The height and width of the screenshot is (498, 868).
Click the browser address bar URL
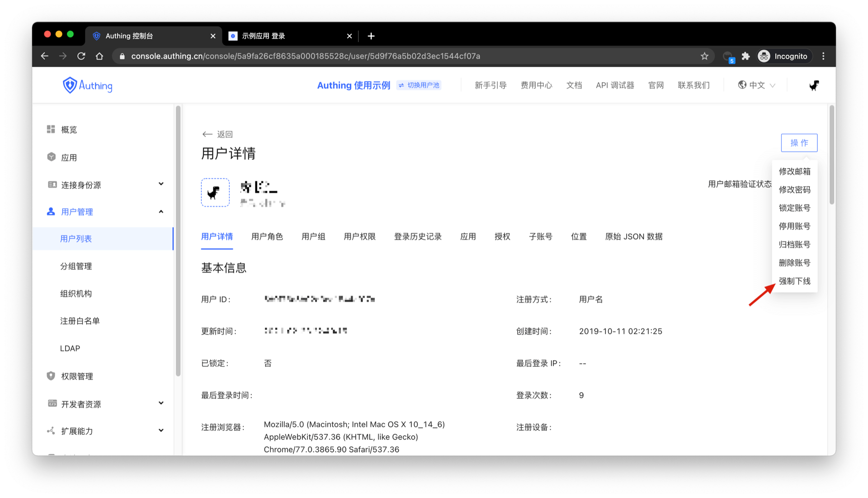click(305, 56)
